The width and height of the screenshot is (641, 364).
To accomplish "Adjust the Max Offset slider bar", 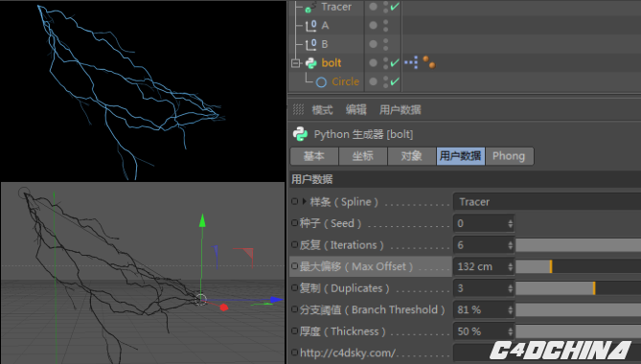I will click(578, 266).
